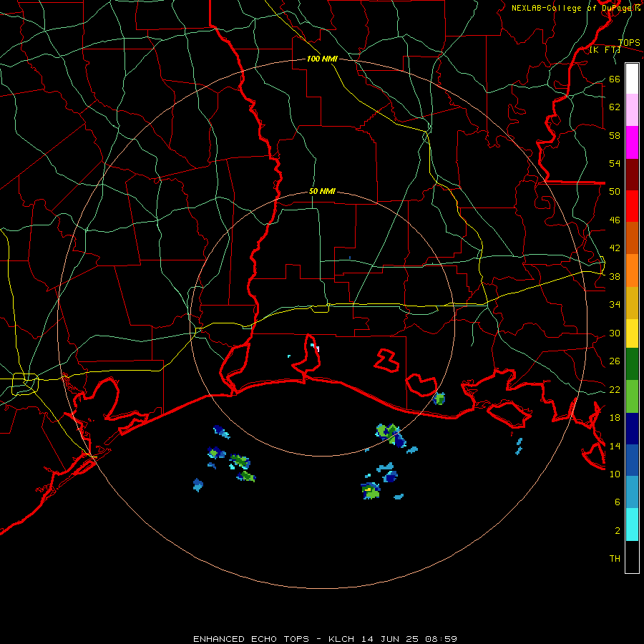Image resolution: width=644 pixels, height=644 pixels.
Task: Click the orange 42 kft legend swatch
Action: point(632,270)
